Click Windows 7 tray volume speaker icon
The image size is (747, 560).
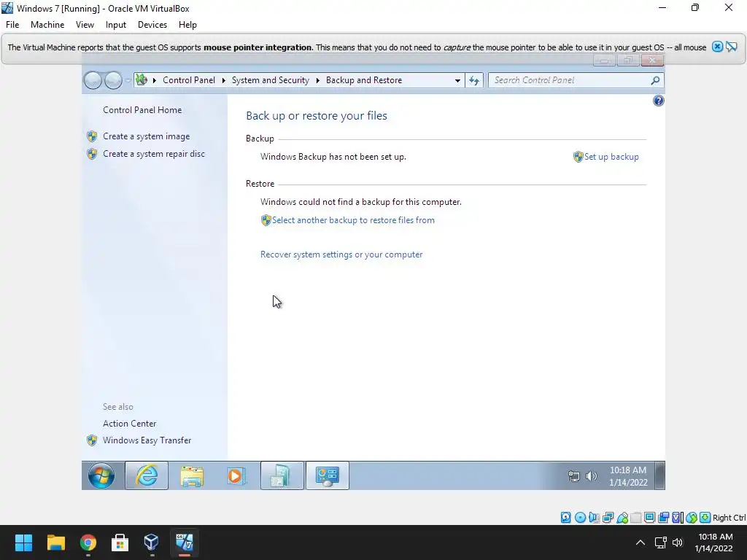click(x=591, y=475)
